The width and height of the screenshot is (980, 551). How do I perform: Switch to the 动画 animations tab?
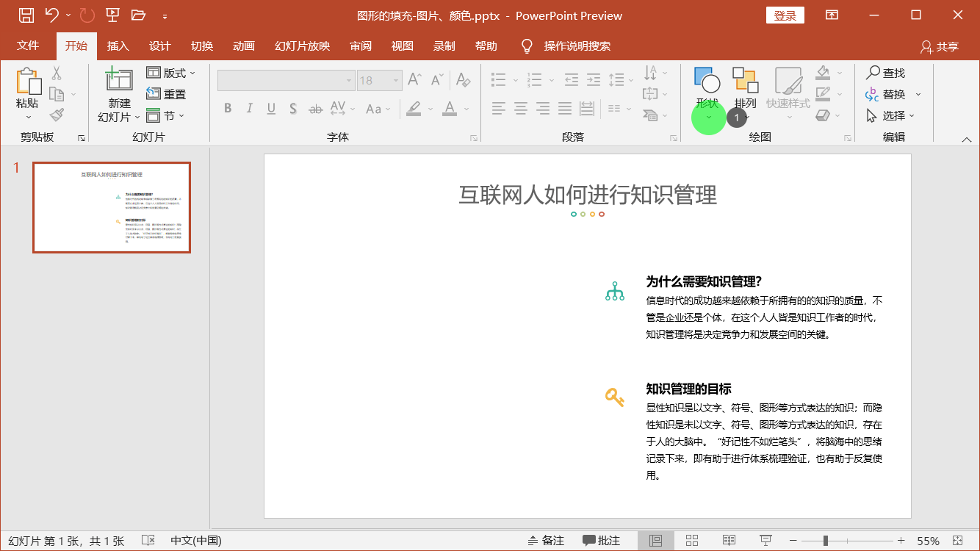pos(243,46)
